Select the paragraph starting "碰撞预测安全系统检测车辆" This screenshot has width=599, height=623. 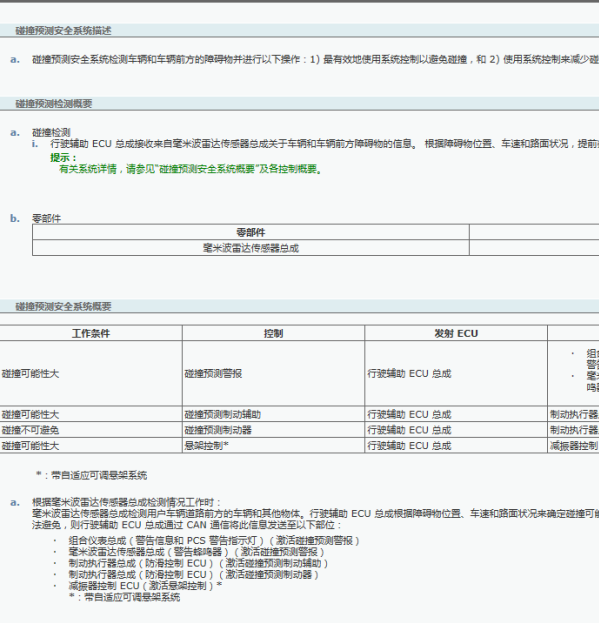coord(315,59)
